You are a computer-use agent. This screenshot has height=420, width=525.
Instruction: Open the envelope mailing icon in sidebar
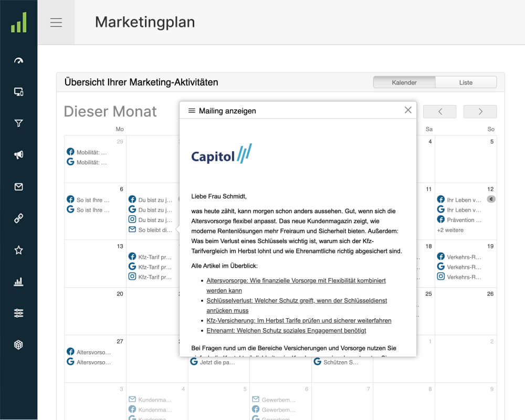19,186
